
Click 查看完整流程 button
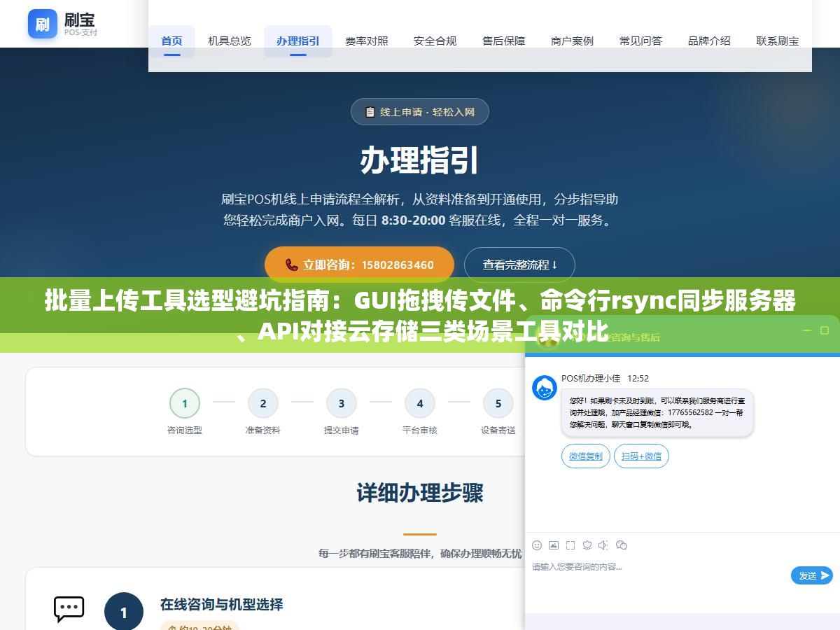tap(519, 265)
